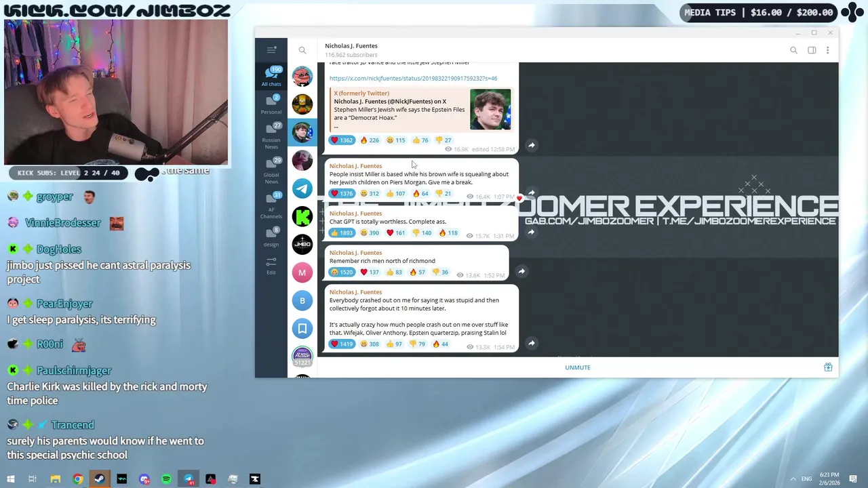The image size is (868, 488).
Task: Open the x.com nickjfuentes status link
Action: click(x=413, y=79)
